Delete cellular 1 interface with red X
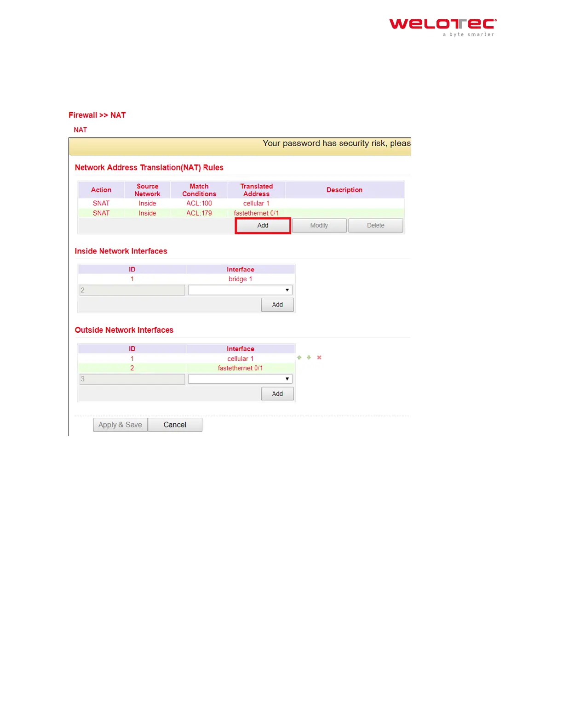 tap(319, 357)
